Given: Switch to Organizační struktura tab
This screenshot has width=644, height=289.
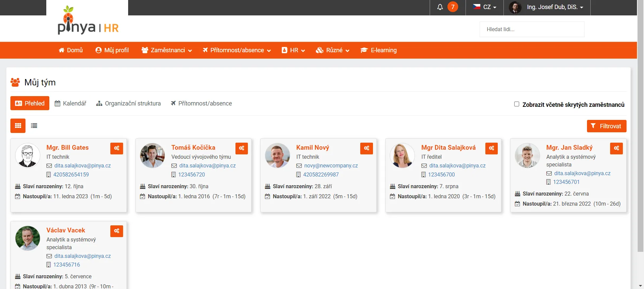Looking at the screenshot, I should point(128,103).
